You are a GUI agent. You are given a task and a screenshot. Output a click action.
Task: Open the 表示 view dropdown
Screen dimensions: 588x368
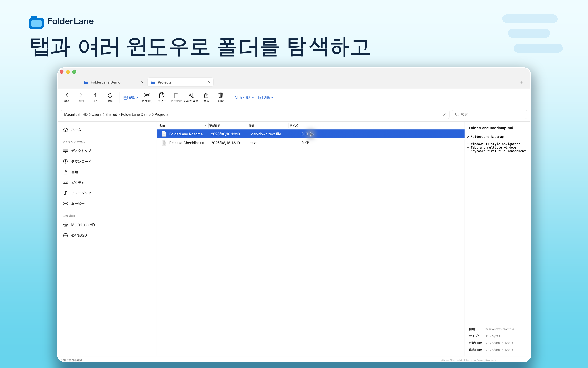[266, 98]
